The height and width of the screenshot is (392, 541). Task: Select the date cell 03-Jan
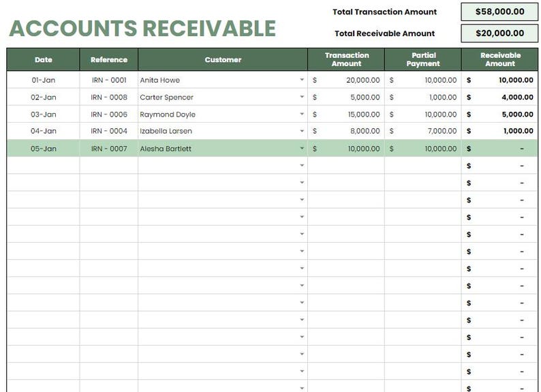[x=44, y=115]
